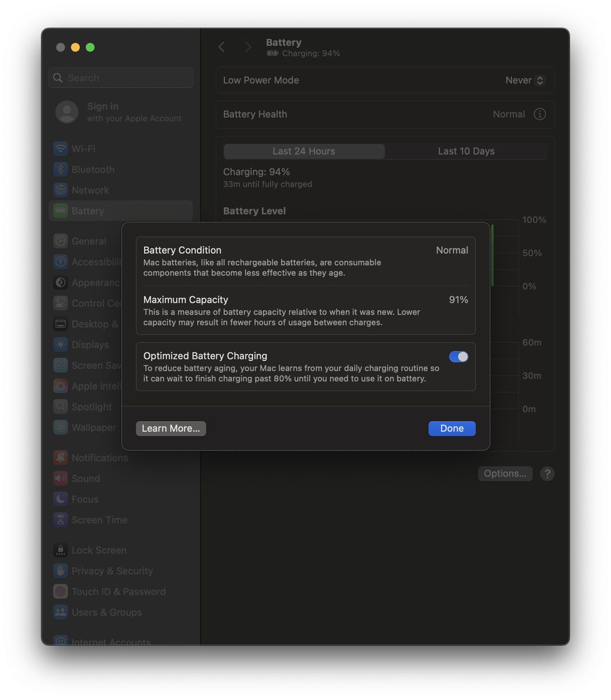Select Network icon in sidebar
This screenshot has width=611, height=700.
(61, 190)
